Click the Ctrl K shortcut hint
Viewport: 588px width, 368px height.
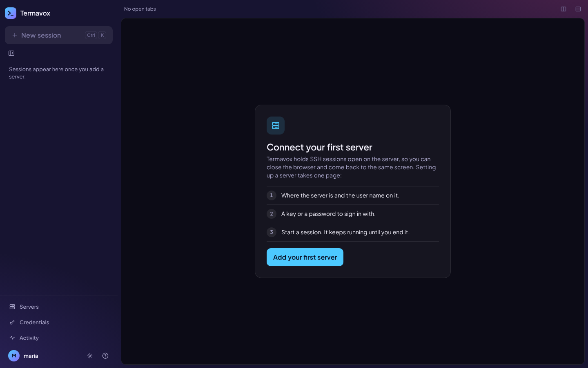[96, 35]
